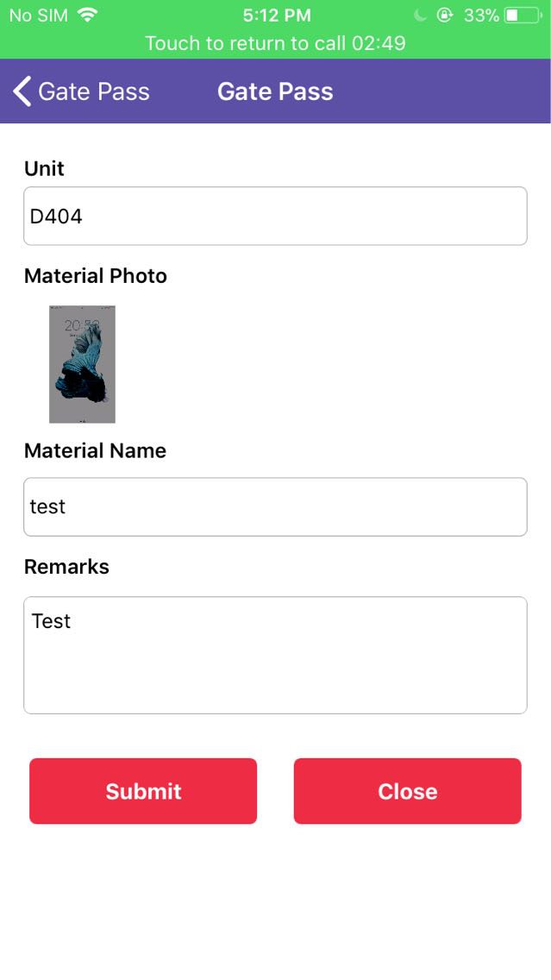Tap the No SIM carrier indicator
Image resolution: width=551 pixels, height=980 pixels.
[x=38, y=16]
